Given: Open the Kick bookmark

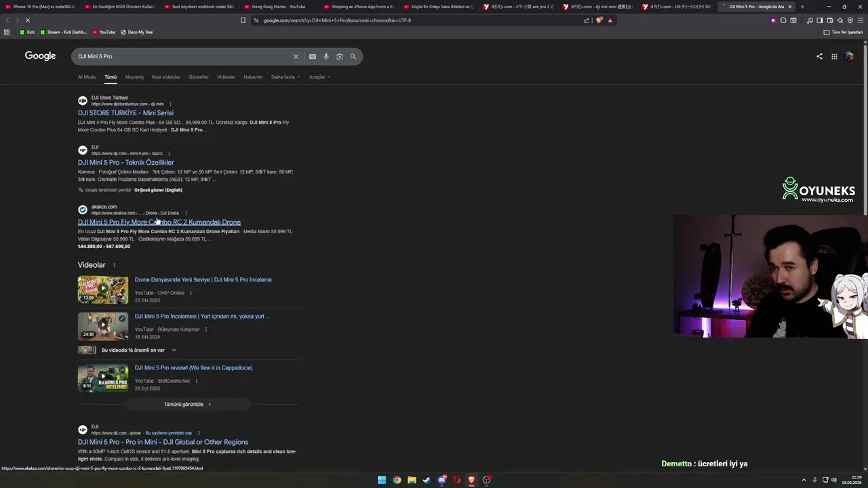Looking at the screenshot, I should pyautogui.click(x=27, y=32).
